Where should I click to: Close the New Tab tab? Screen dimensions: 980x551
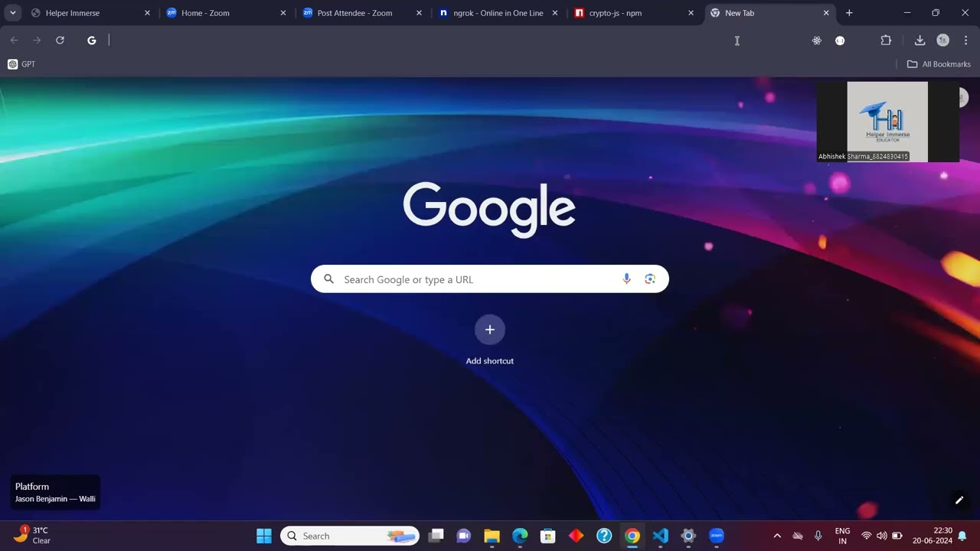click(826, 13)
